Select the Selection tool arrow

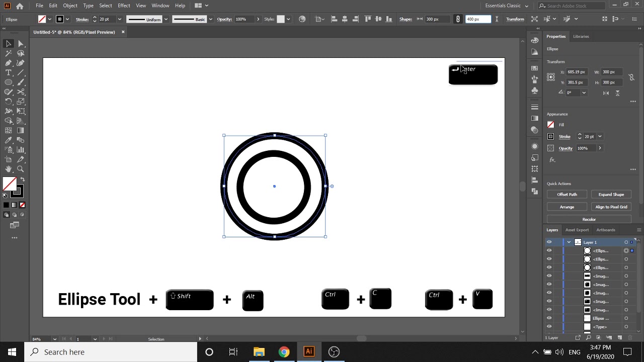click(x=9, y=44)
